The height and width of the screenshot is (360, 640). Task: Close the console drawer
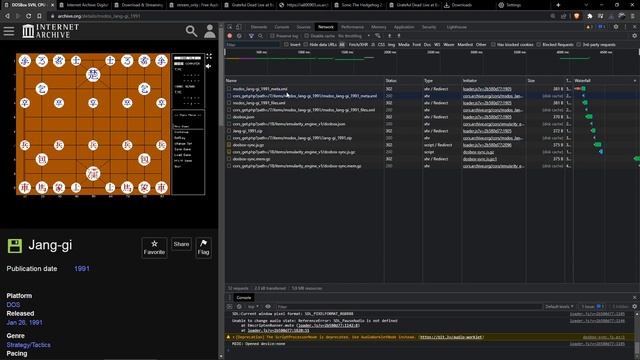point(634,298)
